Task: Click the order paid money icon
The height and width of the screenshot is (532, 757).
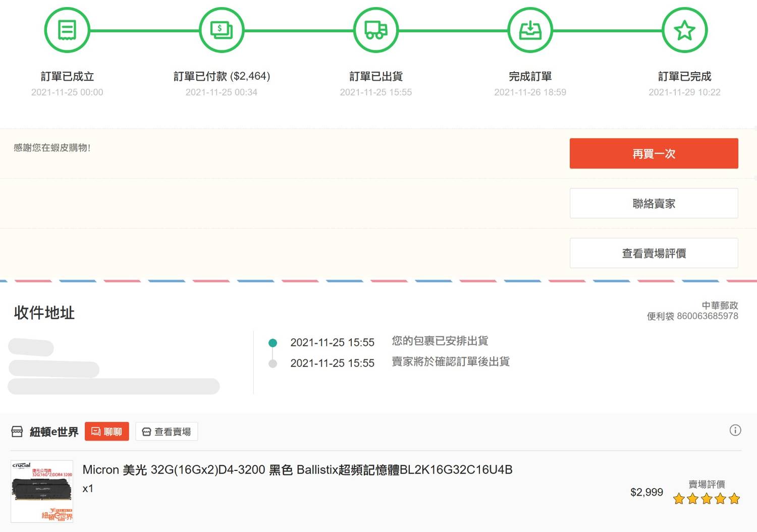Action: tap(222, 30)
